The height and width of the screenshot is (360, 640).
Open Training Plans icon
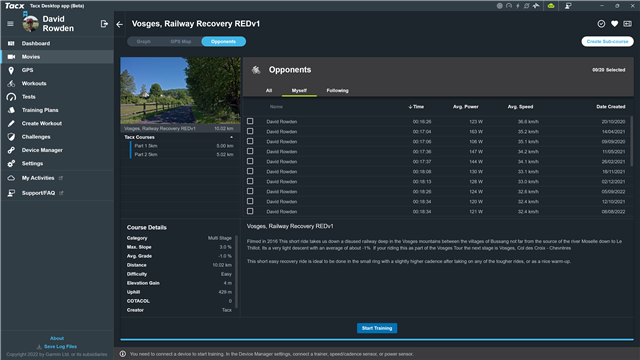pos(11,110)
